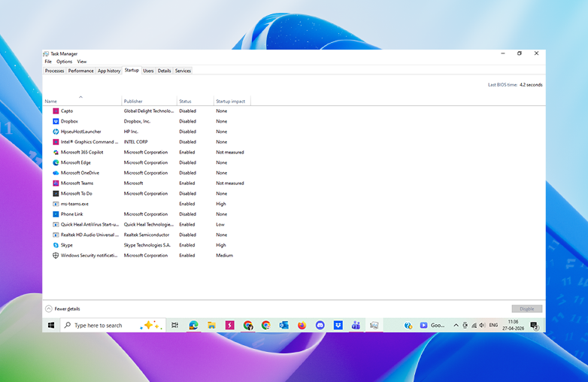
Task: Click the 'Goo...' taskbar toolbar item
Action: (x=432, y=325)
